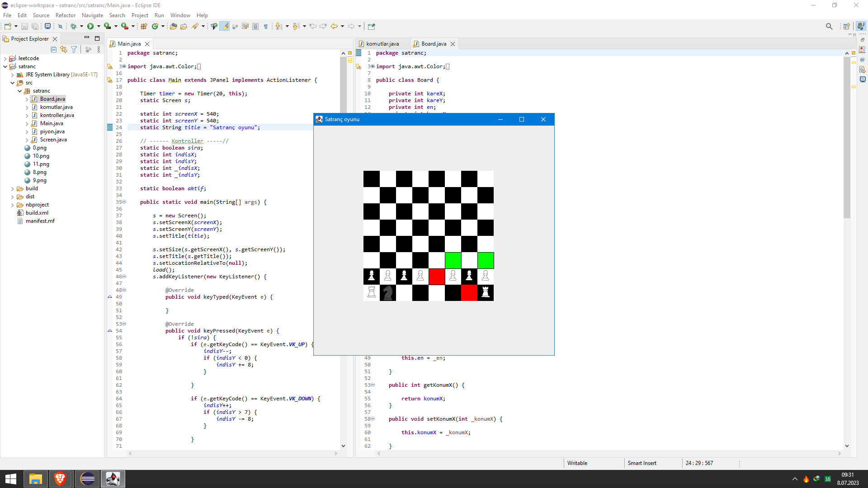Open the Debug button dropdown arrow
The height and width of the screenshot is (488, 868).
(x=81, y=26)
